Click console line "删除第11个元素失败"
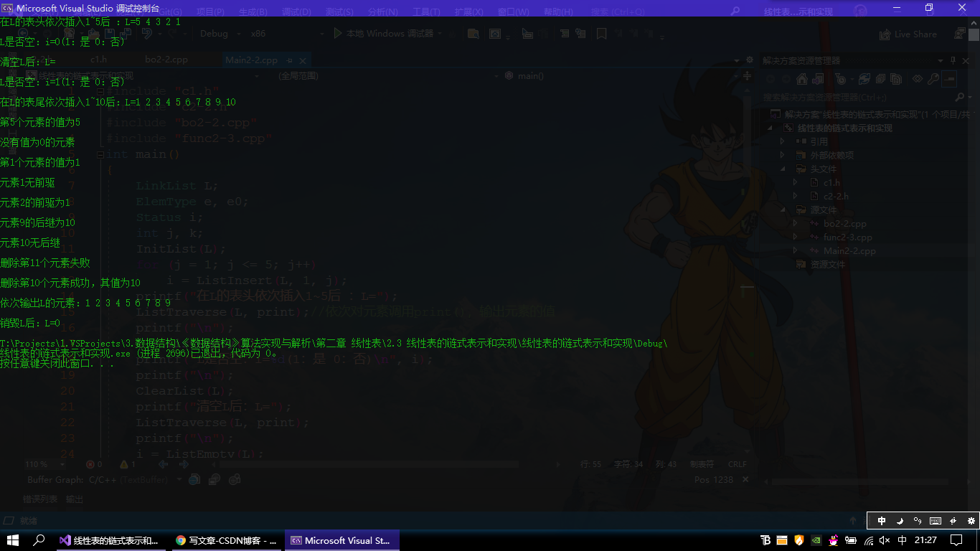The width and height of the screenshot is (980, 551). tap(45, 263)
